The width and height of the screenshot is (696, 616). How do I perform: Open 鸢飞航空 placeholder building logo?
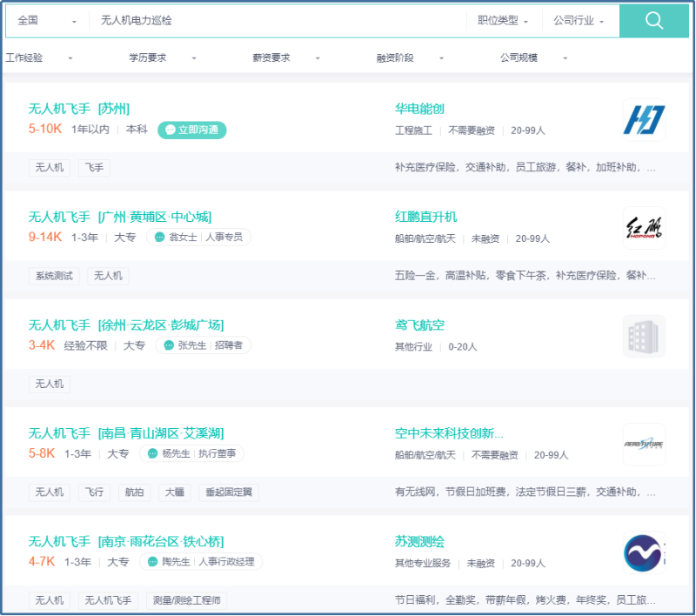point(644,337)
